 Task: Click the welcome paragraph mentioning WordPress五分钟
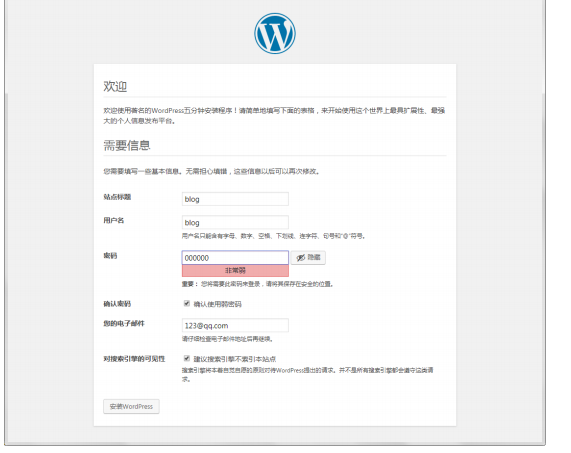pyautogui.click(x=274, y=115)
